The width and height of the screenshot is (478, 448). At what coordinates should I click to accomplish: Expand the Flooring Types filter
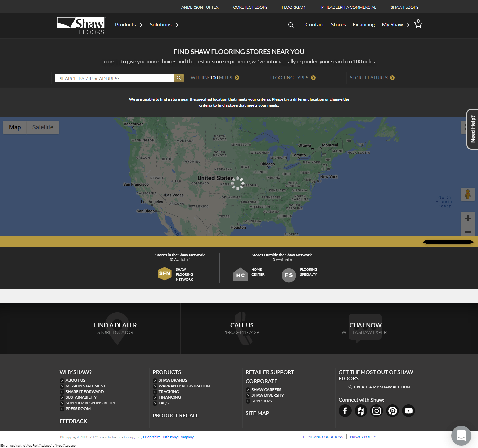point(293,78)
